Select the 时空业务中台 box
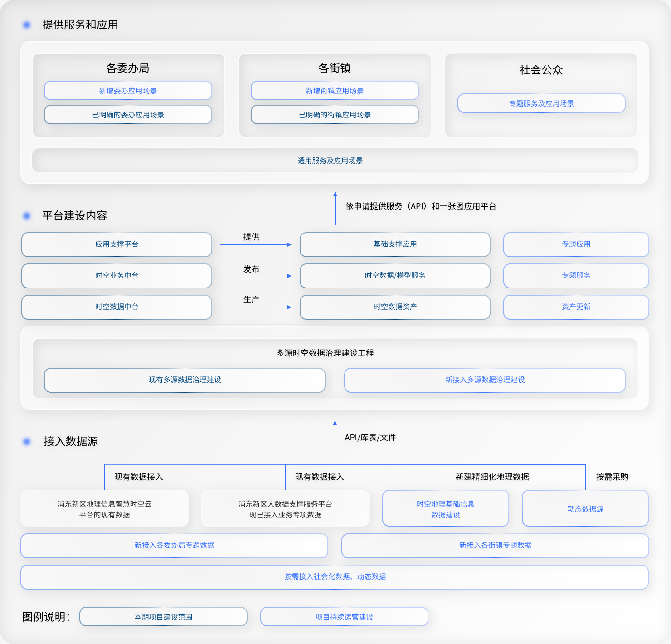This screenshot has height=644, width=671. pos(117,276)
